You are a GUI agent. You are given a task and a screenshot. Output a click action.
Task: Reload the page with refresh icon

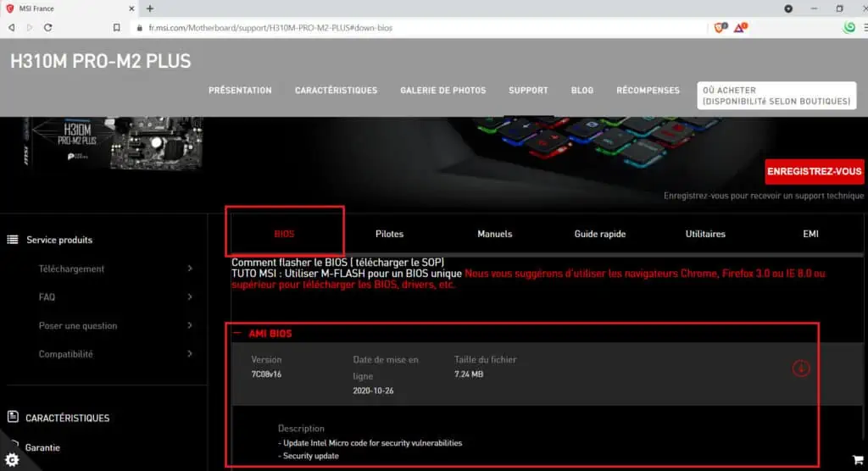click(x=48, y=28)
